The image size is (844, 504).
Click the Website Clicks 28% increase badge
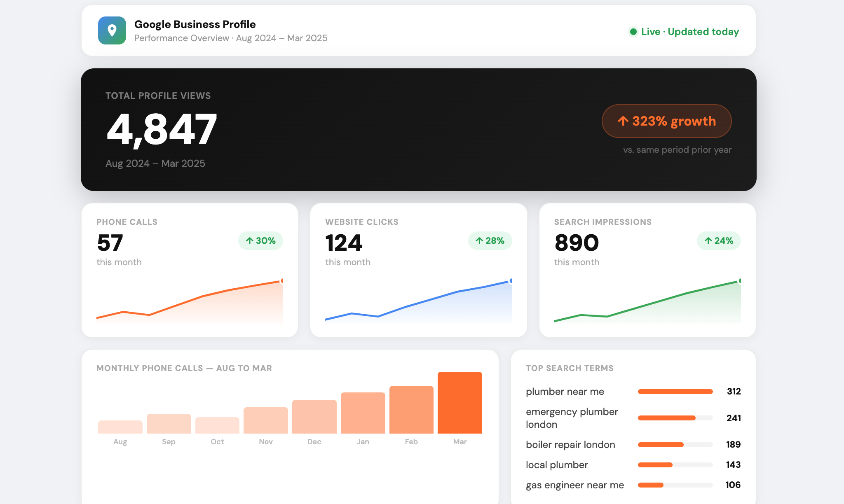(490, 241)
